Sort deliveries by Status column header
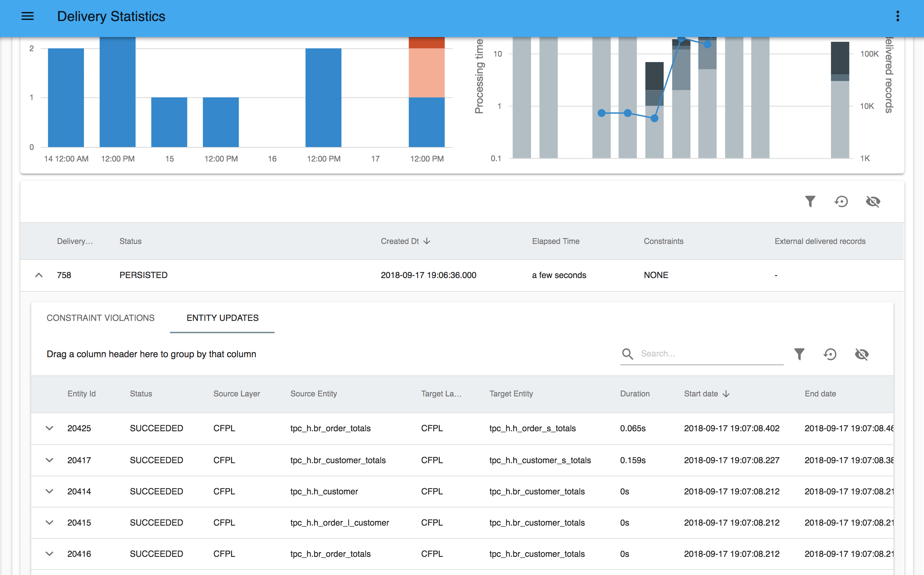The width and height of the screenshot is (924, 575). point(130,241)
